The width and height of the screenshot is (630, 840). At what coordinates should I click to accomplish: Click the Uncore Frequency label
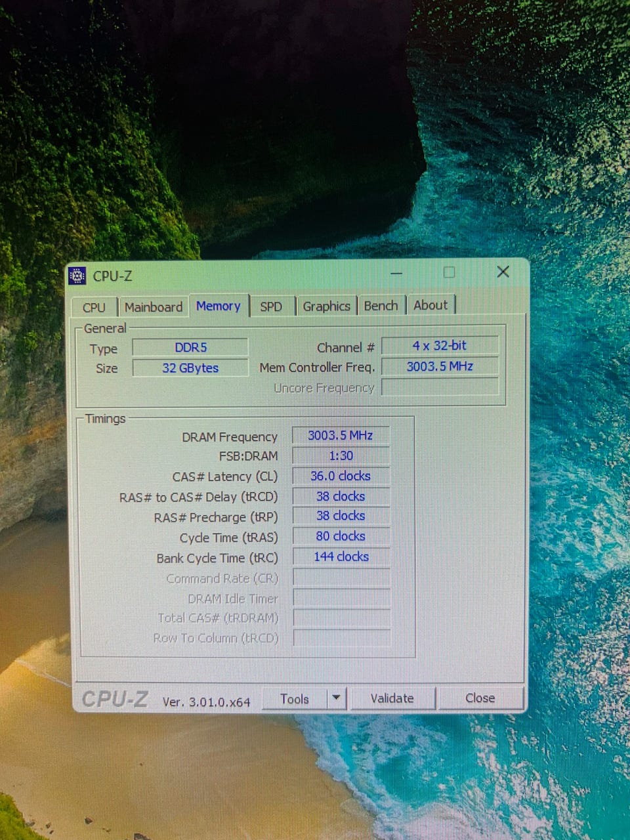pos(324,388)
